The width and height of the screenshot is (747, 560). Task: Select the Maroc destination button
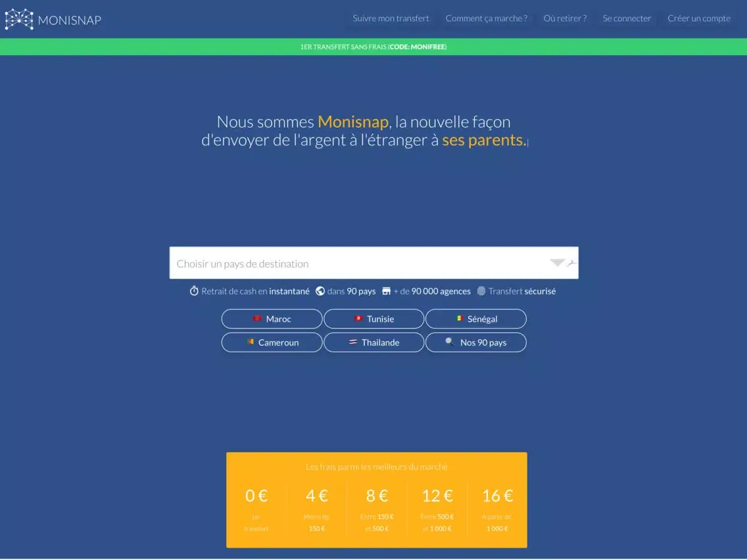[x=272, y=319]
